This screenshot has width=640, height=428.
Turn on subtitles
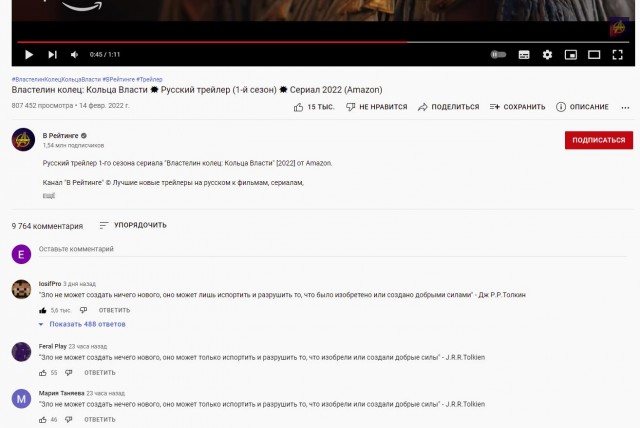[524, 54]
